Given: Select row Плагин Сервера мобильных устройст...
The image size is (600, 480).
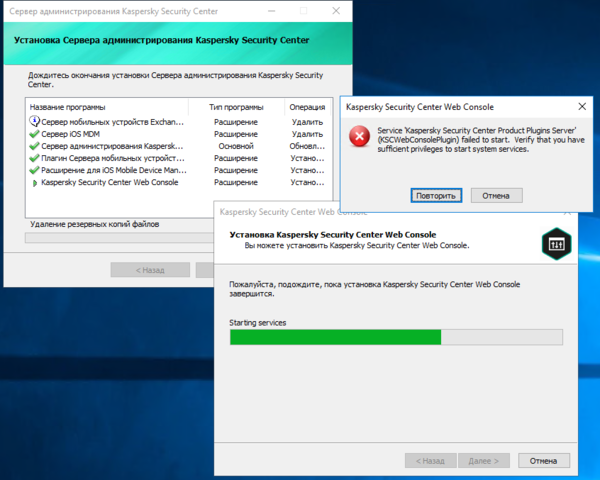Looking at the screenshot, I should tap(179, 158).
